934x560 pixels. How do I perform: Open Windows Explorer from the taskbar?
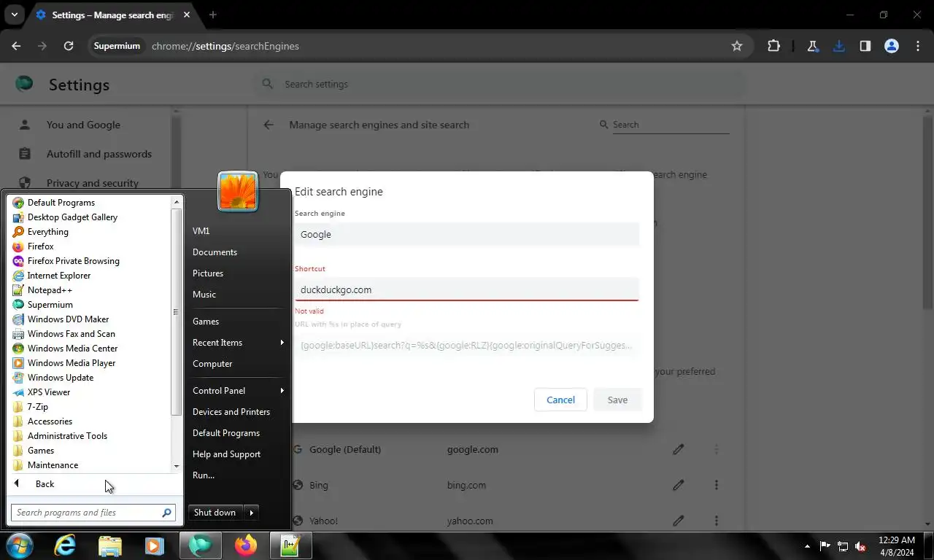109,545
